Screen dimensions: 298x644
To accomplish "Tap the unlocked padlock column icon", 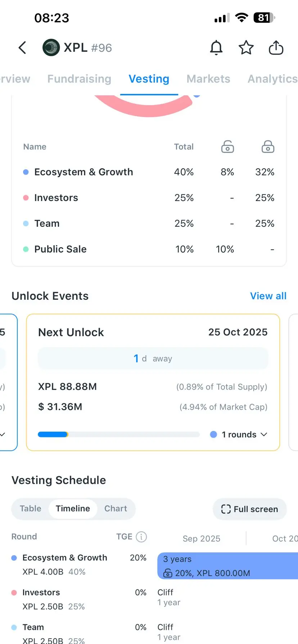I will [x=227, y=147].
